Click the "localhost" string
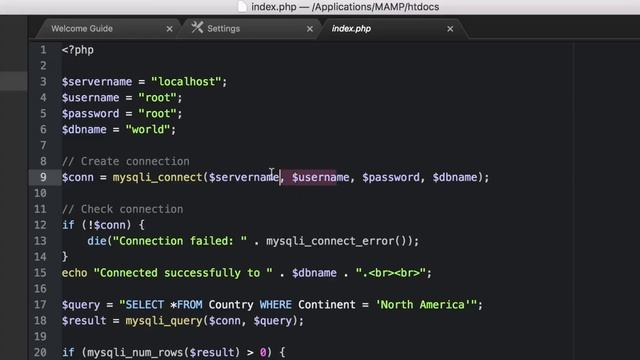 186,82
